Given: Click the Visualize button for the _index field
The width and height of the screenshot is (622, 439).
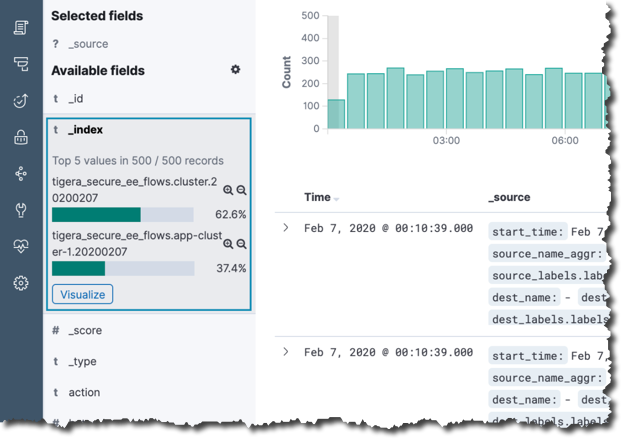Looking at the screenshot, I should (82, 294).
